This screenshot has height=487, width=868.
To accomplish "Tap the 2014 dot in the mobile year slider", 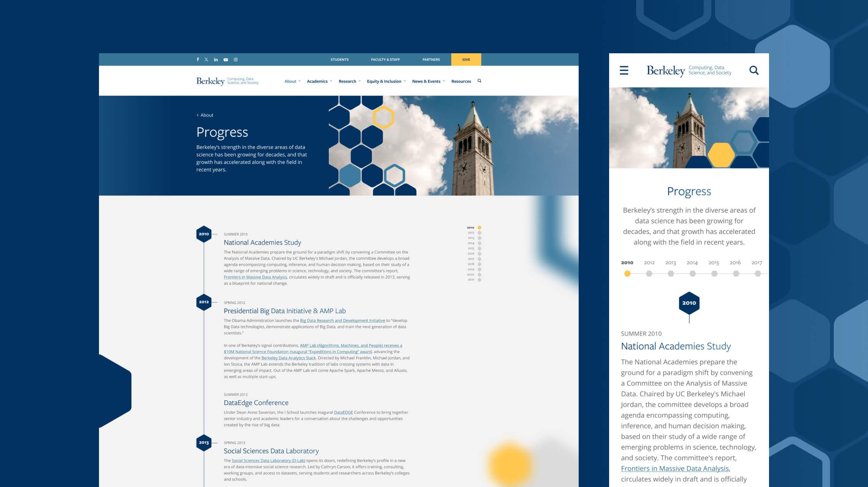I will coord(692,274).
